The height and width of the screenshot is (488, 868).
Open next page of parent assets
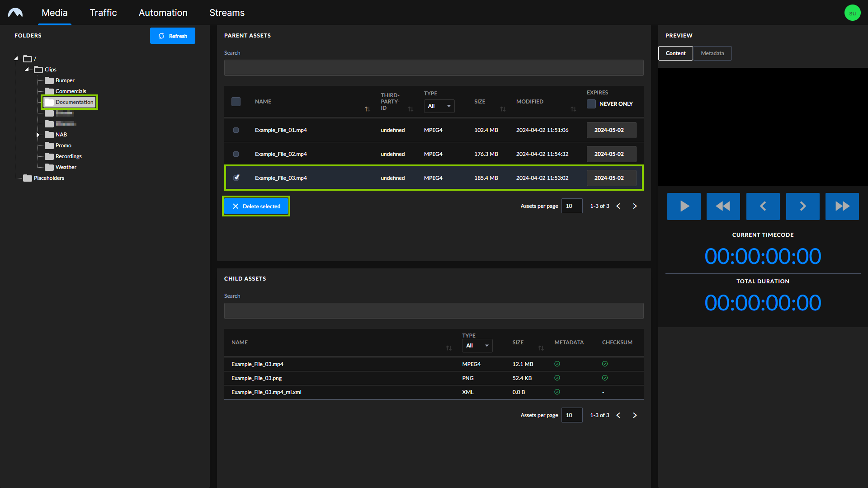(635, 206)
